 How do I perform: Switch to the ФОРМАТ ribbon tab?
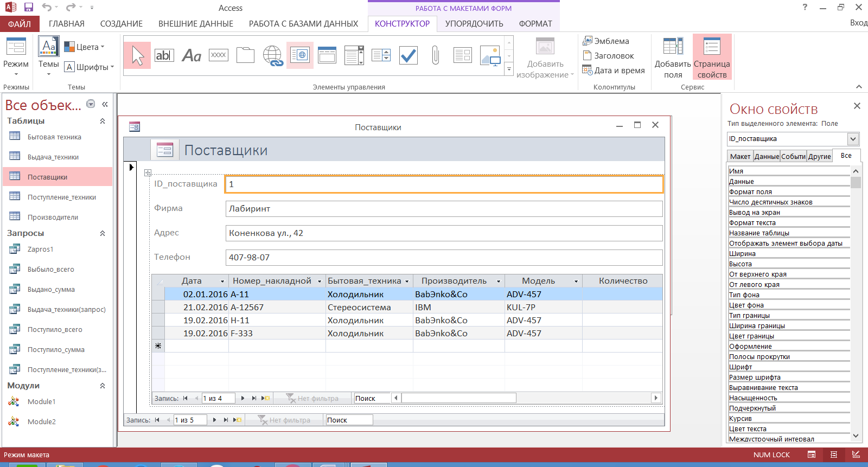tap(535, 24)
